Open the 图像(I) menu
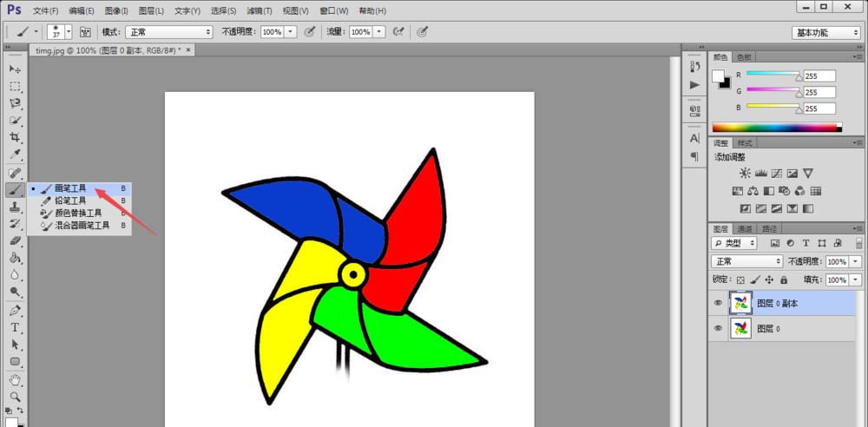868x427 pixels. [115, 10]
